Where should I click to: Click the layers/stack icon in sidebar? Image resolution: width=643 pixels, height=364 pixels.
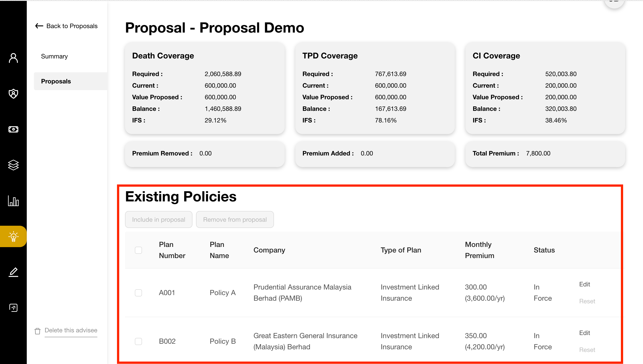click(x=13, y=165)
